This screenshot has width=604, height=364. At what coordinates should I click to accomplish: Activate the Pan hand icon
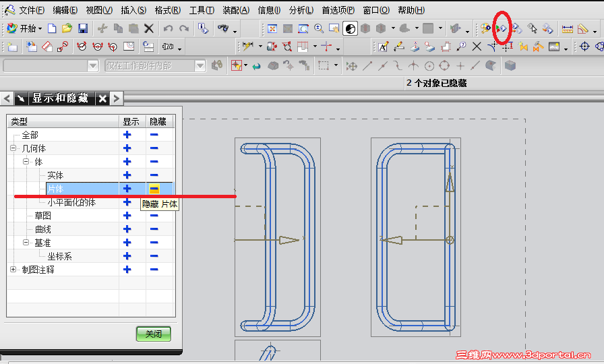pyautogui.click(x=334, y=28)
